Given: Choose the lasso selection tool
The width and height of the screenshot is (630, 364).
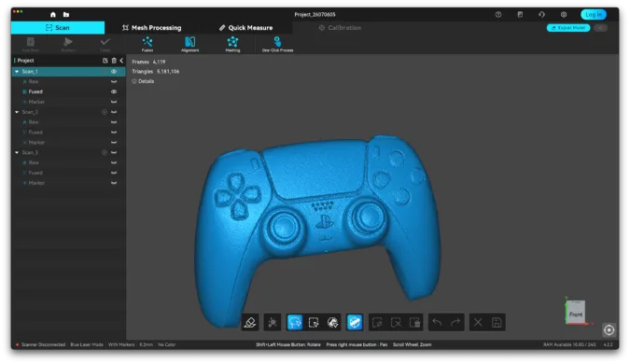Looking at the screenshot, I should (x=295, y=322).
